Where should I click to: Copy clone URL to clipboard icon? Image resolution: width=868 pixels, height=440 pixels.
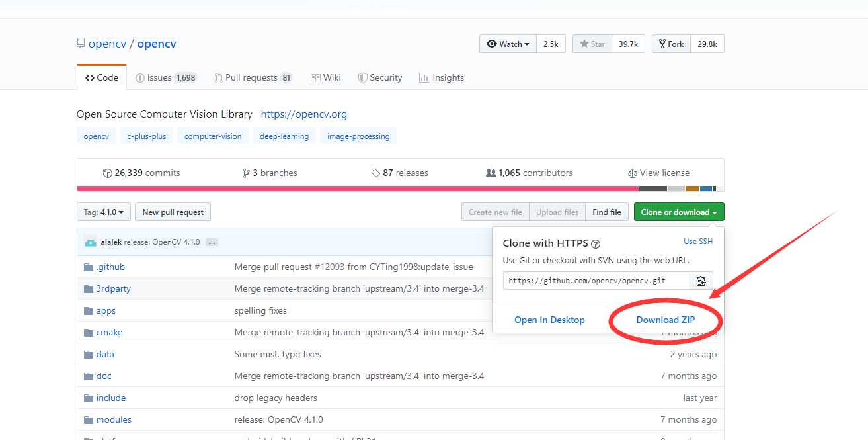tap(701, 281)
